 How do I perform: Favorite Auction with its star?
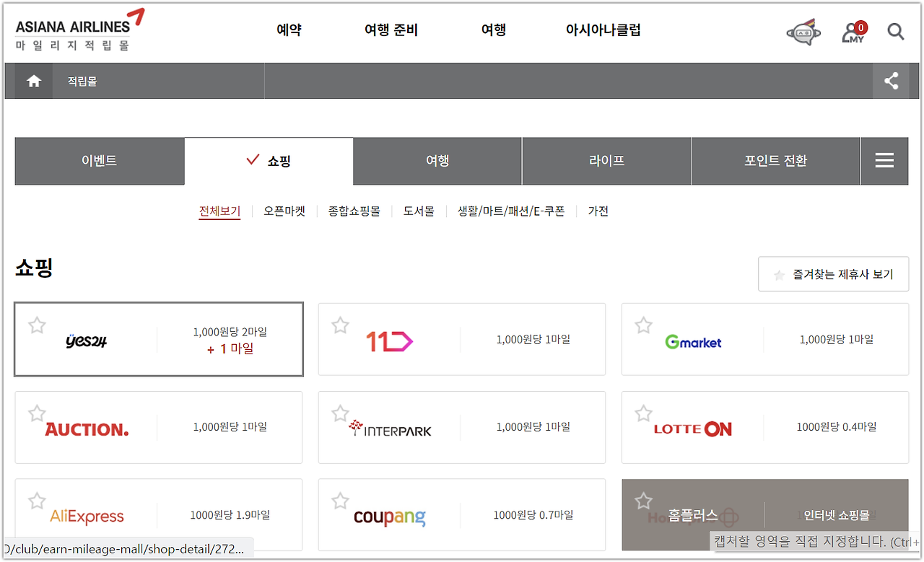point(37,413)
